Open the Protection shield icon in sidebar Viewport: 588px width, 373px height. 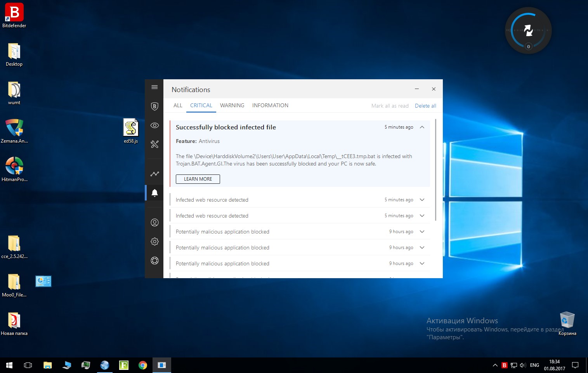point(154,106)
